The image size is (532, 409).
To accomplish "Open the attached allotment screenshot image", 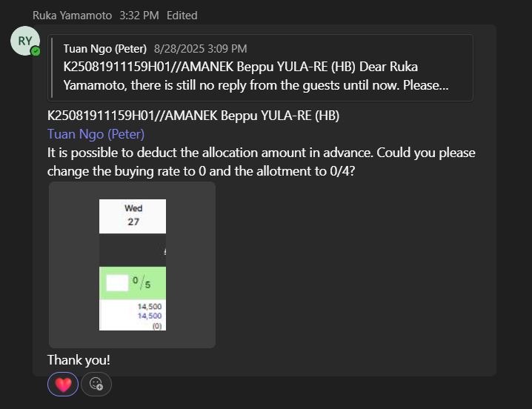I will [132, 265].
